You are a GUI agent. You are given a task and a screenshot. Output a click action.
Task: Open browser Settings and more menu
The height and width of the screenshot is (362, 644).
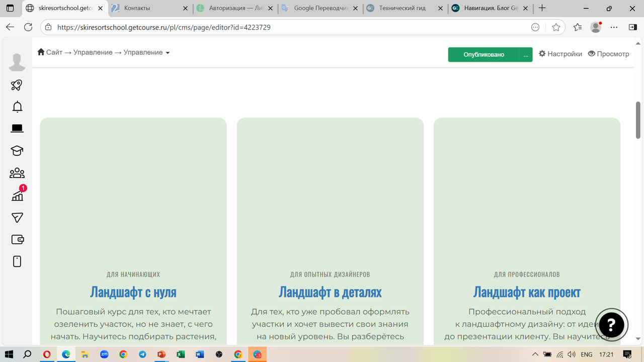614,27
